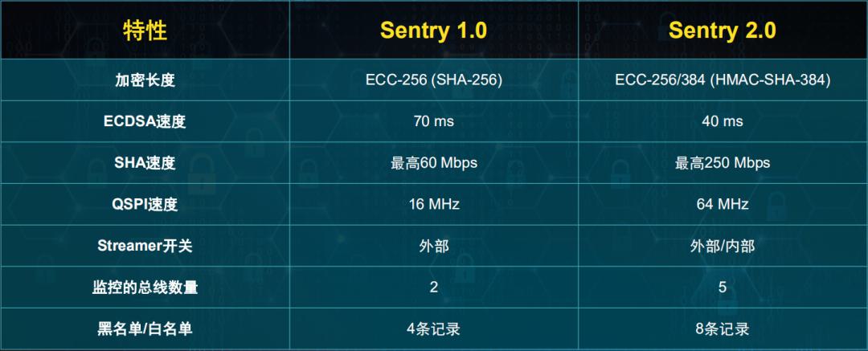The height and width of the screenshot is (351, 868).
Task: Click the 40 ms value cell
Action: pyautogui.click(x=723, y=122)
